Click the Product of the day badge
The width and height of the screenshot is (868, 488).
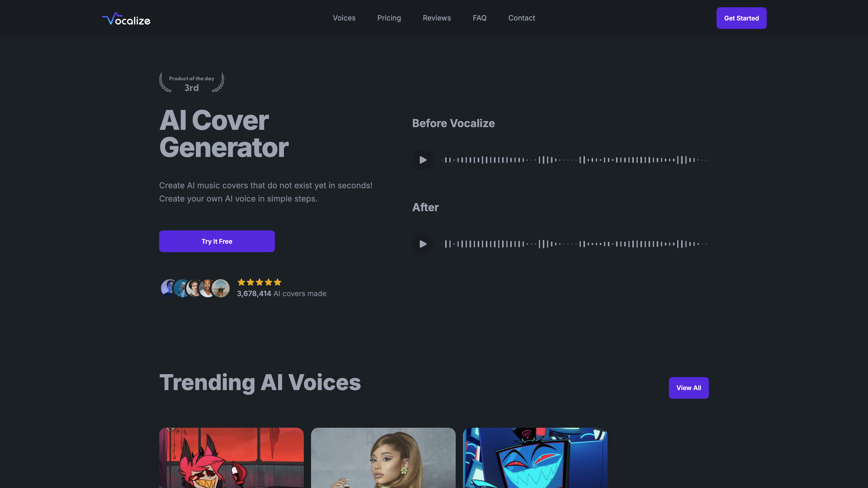[x=191, y=83]
